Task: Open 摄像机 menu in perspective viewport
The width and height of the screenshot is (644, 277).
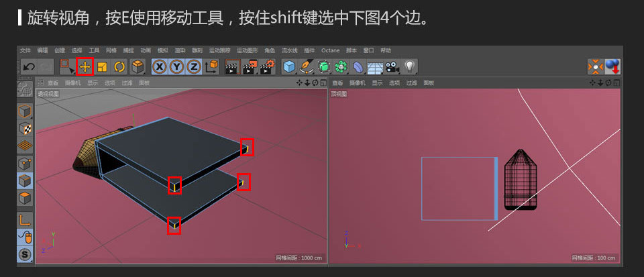Action: click(x=72, y=83)
